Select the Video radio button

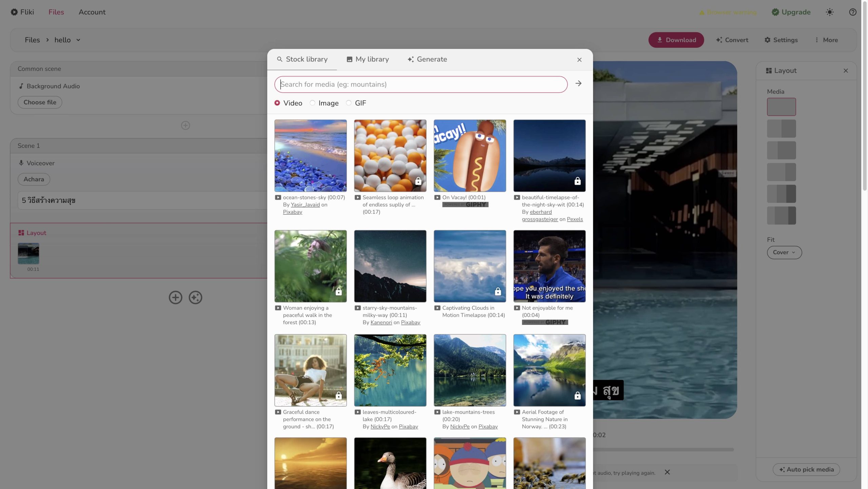coord(277,103)
